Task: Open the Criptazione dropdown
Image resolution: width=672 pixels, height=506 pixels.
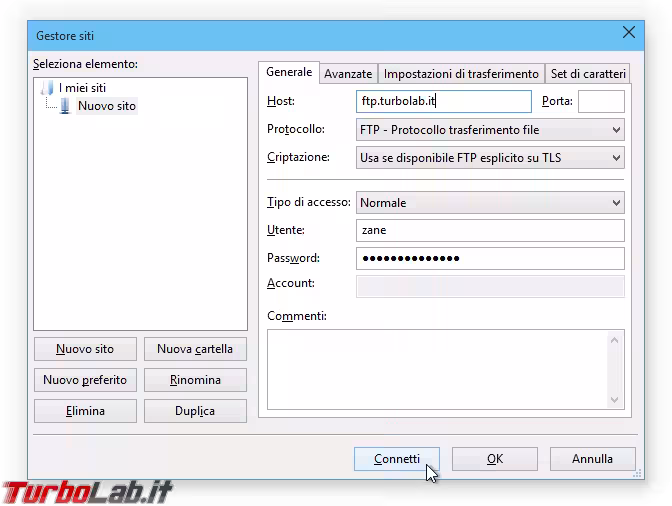Action: pos(490,158)
